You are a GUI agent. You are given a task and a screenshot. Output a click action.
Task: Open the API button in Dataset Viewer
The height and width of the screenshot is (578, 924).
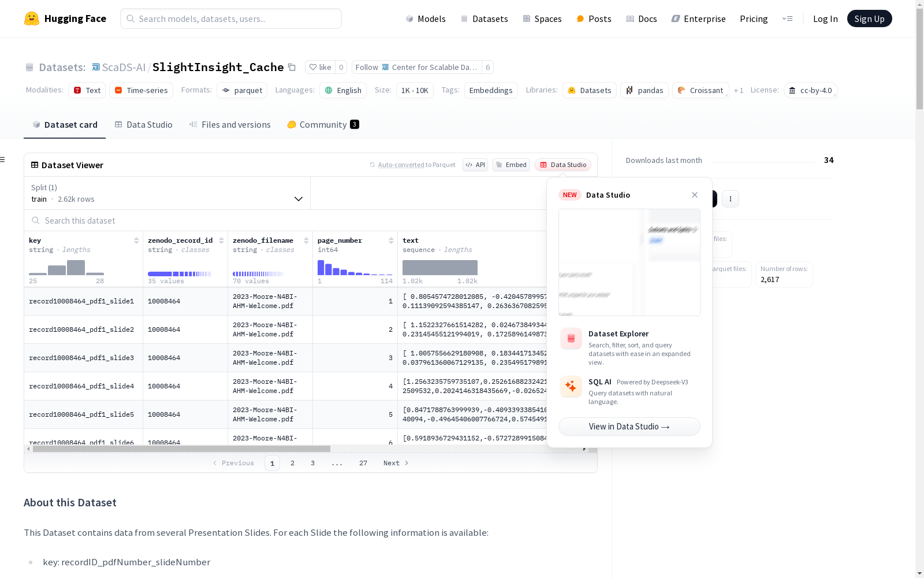click(x=475, y=165)
